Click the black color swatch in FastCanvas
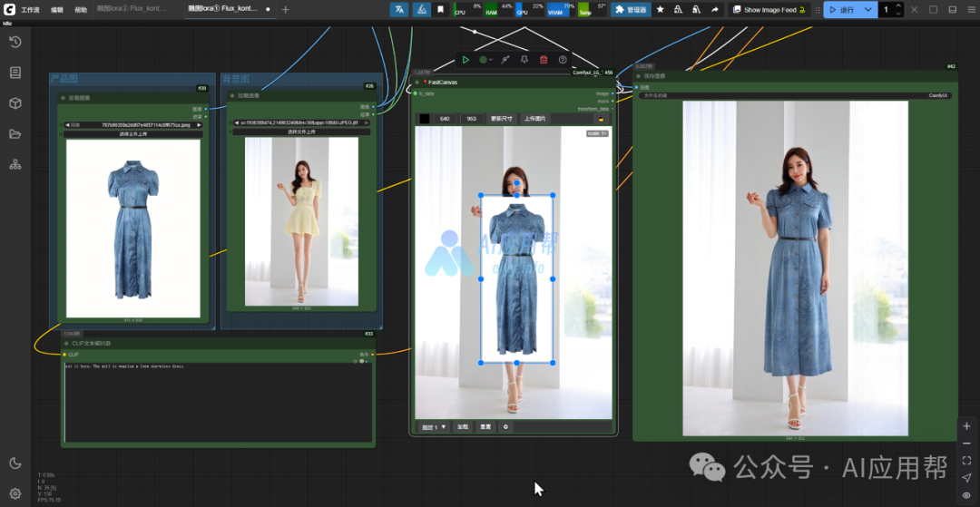The image size is (980, 507). tap(424, 119)
